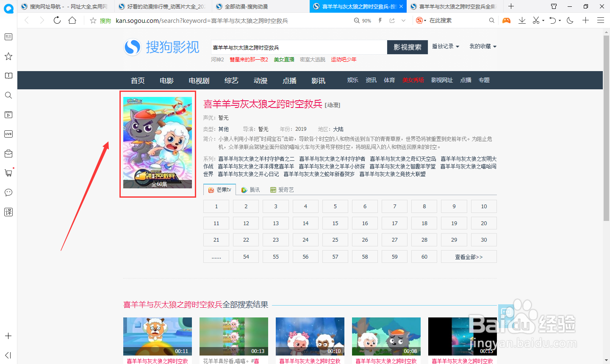This screenshot has width=610, height=364.
Task: Click the lightning speed-mode icon
Action: [x=380, y=20]
